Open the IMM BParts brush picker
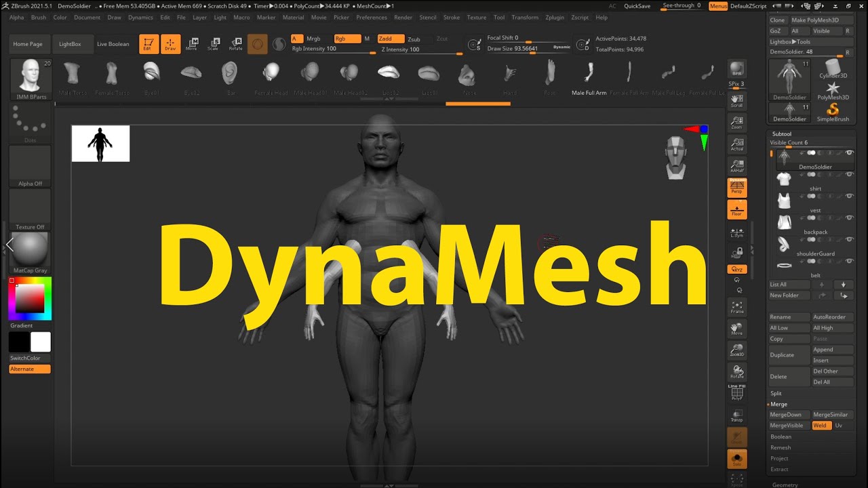 click(x=31, y=79)
